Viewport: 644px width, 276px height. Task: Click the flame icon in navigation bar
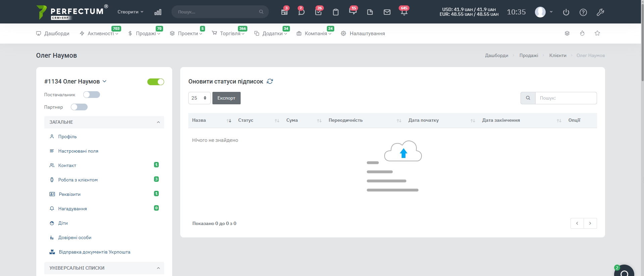click(x=582, y=33)
